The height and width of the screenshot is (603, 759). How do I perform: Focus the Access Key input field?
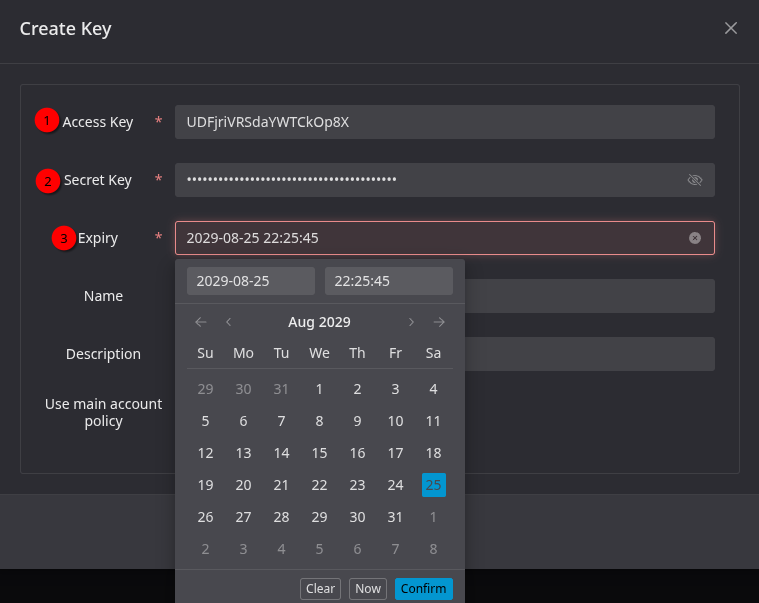[x=444, y=122]
